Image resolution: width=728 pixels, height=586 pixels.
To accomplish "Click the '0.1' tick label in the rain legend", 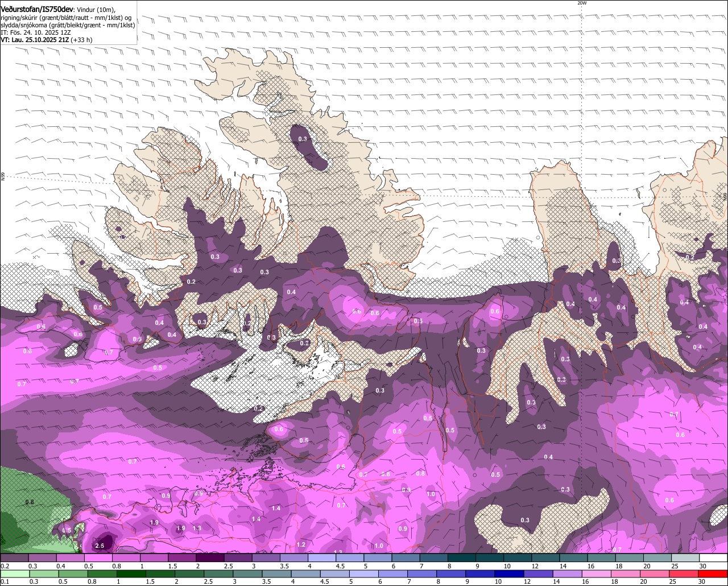I will tap(5, 581).
